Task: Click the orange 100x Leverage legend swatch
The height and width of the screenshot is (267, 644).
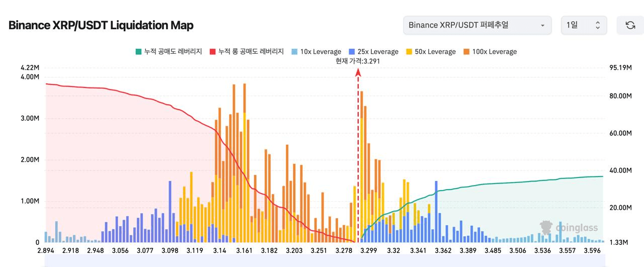Action: (466, 52)
